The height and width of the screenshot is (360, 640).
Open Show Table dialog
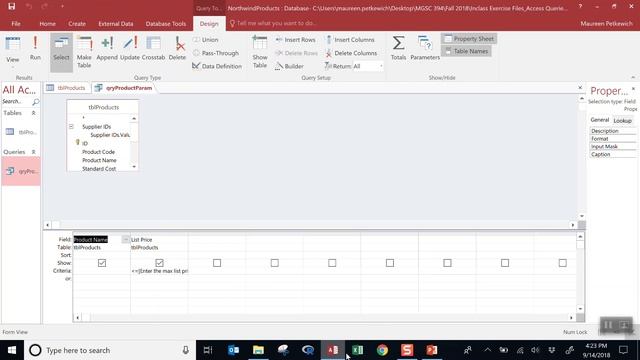260,52
